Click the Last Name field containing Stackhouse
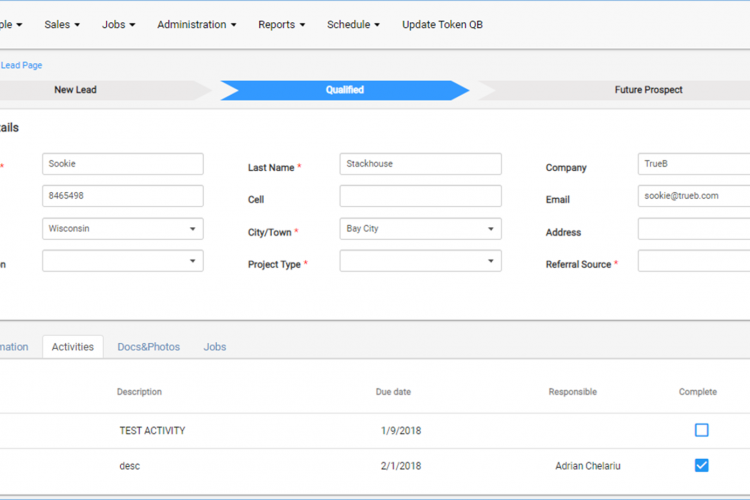 (420, 164)
